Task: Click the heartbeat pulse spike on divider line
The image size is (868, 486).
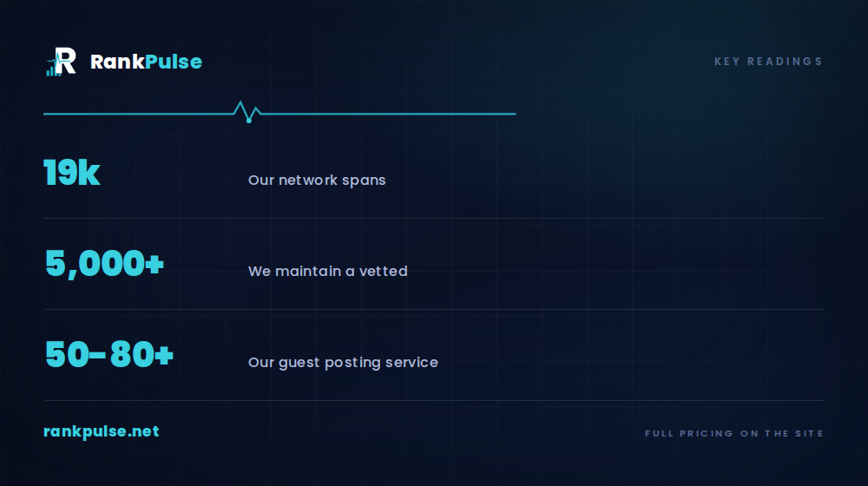Action: 247,110
